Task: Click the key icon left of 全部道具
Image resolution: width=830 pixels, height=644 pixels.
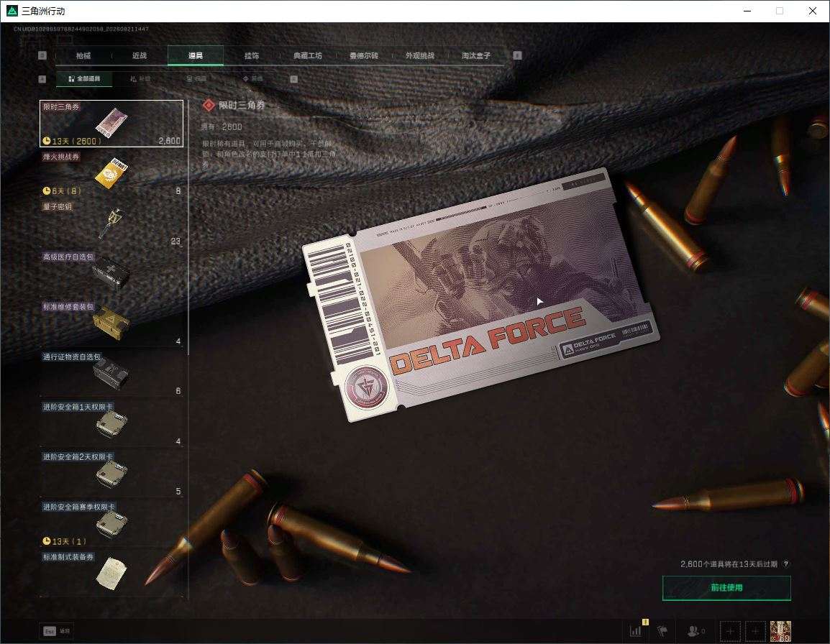Action: point(42,79)
